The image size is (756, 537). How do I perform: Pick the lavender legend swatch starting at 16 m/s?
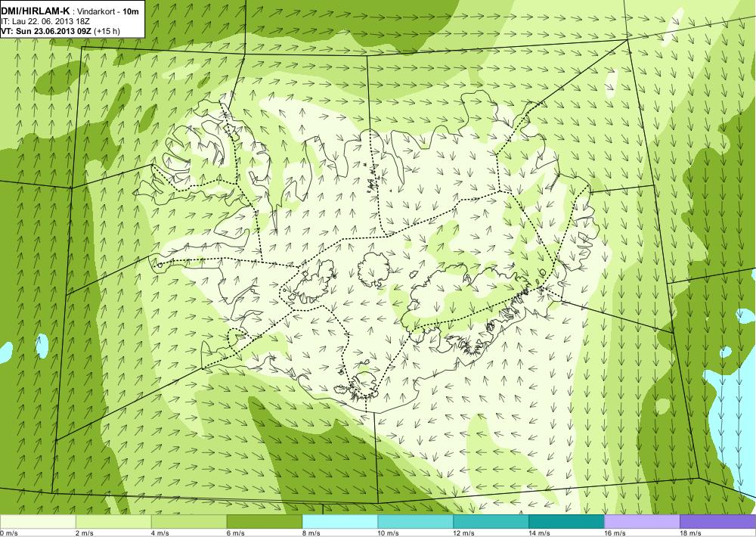coord(642,522)
